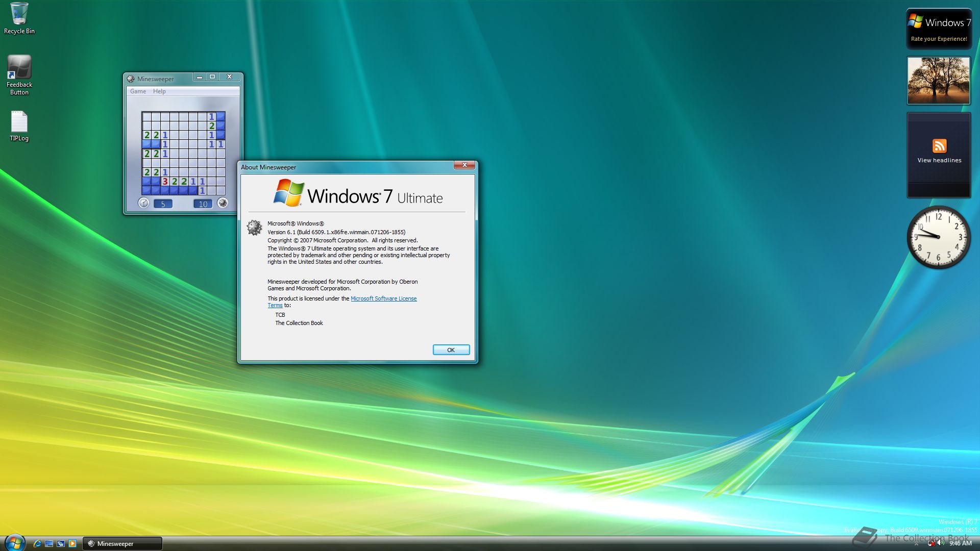Image resolution: width=980 pixels, height=551 pixels.
Task: Click the mine icon in About dialog
Action: pyautogui.click(x=254, y=228)
